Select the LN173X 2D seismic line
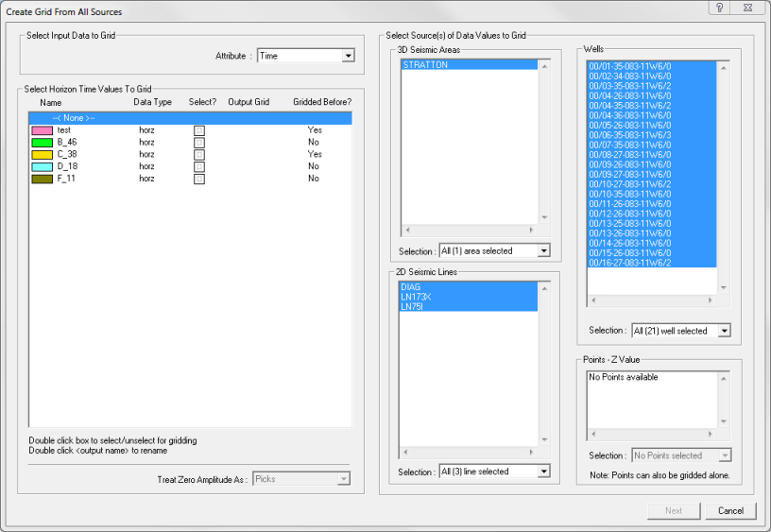Viewport: 771px width, 532px height. pyautogui.click(x=469, y=297)
